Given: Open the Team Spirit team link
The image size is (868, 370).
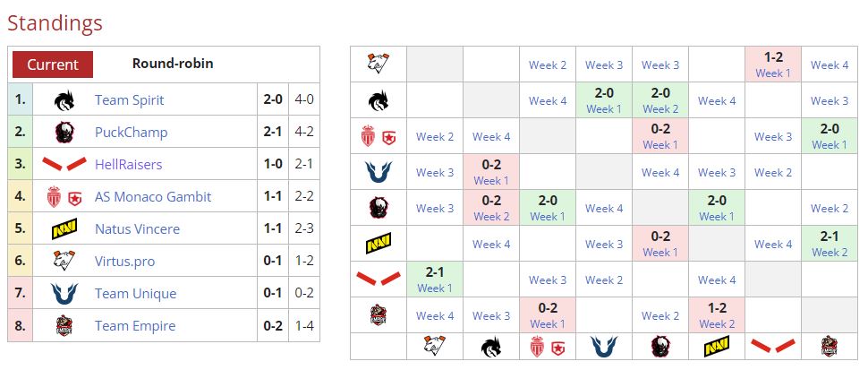Looking at the screenshot, I should [129, 100].
